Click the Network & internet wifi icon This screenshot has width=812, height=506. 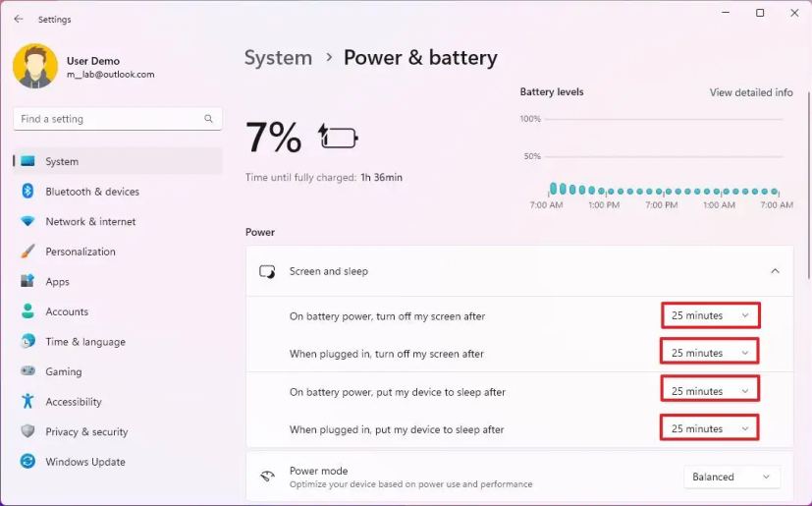tap(27, 222)
